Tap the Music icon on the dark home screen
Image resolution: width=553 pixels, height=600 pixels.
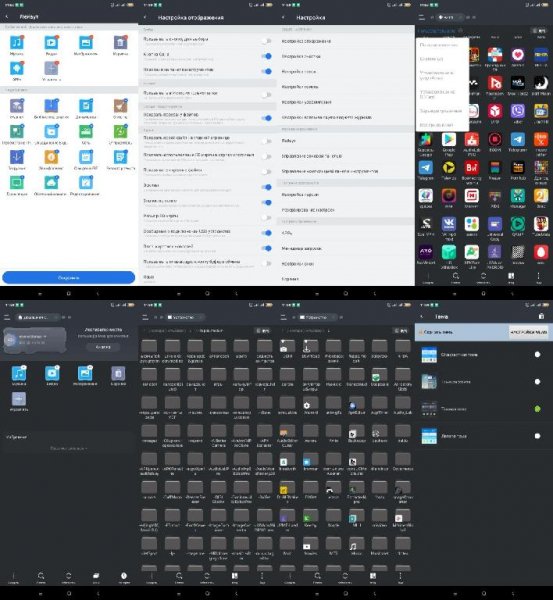coord(19,373)
